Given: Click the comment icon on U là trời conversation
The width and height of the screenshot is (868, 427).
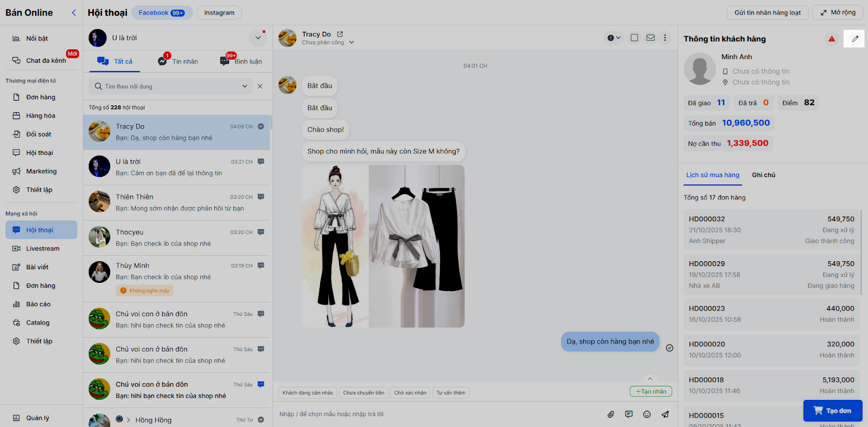Looking at the screenshot, I should (261, 161).
